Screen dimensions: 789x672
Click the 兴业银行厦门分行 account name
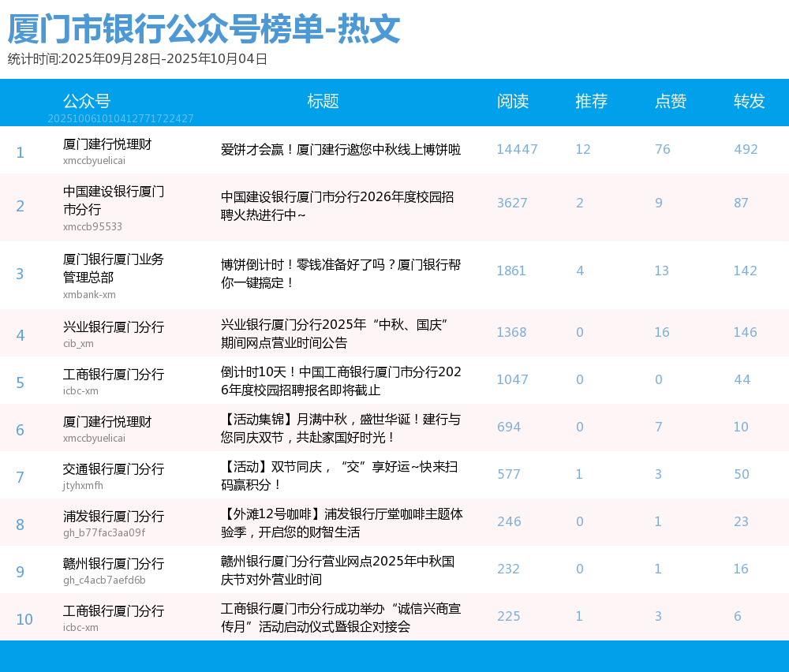click(114, 327)
